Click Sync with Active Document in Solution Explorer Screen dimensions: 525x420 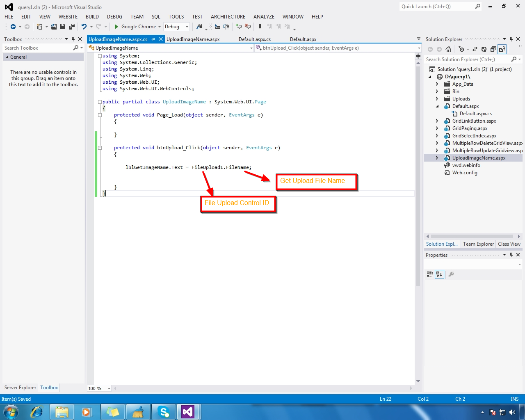click(475, 49)
